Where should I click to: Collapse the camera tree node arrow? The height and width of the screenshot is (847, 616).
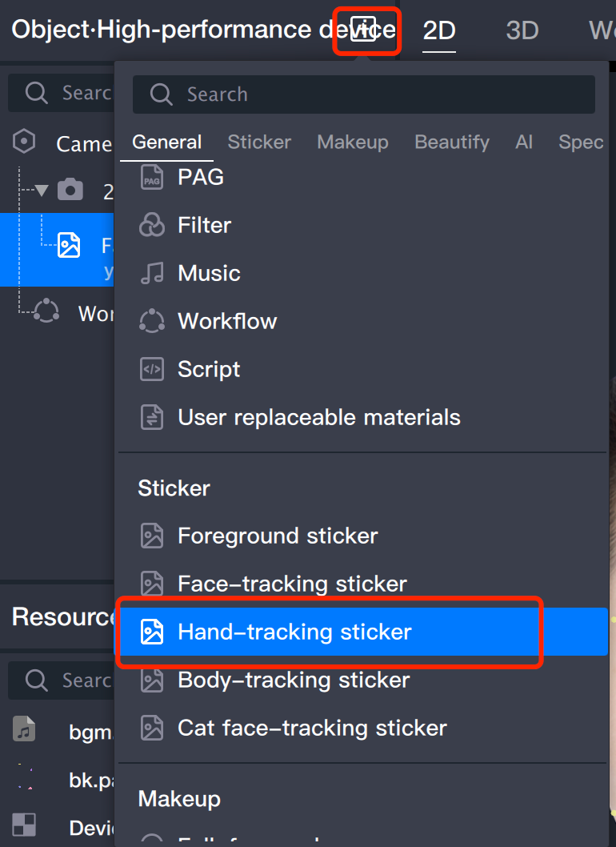[42, 191]
